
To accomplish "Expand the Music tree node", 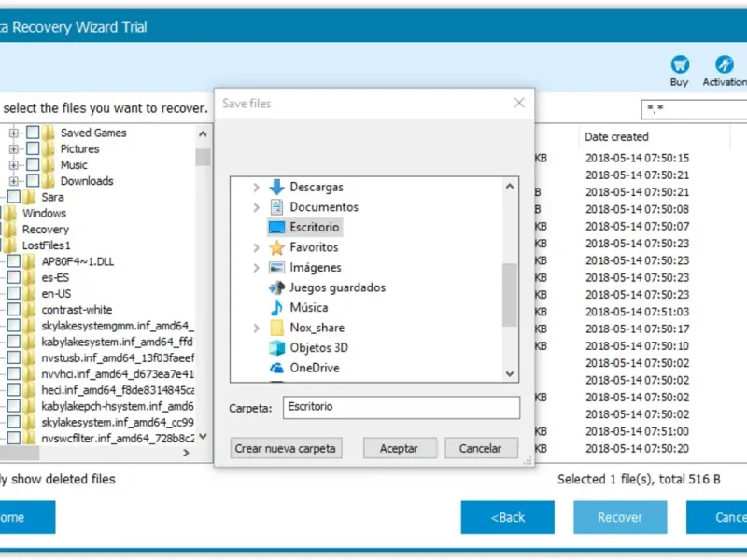I will [14, 165].
